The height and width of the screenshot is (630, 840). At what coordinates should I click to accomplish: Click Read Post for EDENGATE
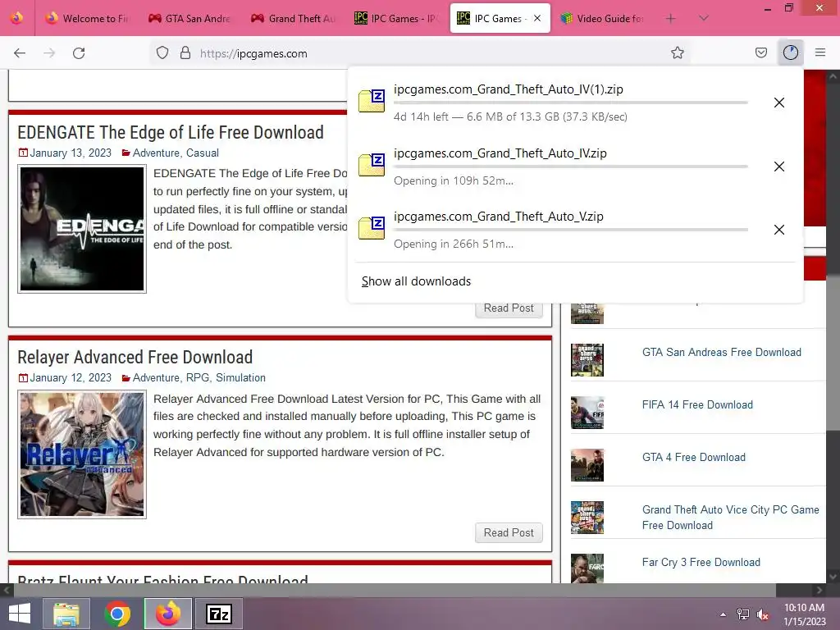click(509, 308)
